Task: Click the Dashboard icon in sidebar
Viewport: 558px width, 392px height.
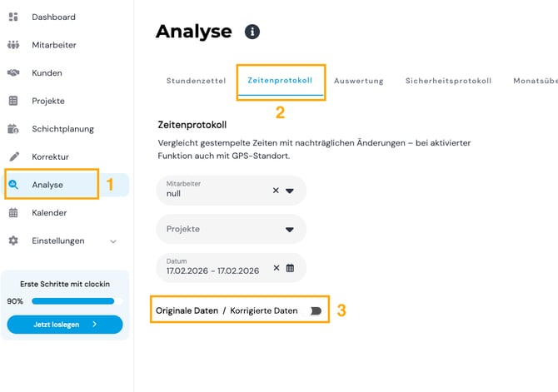Action: (x=13, y=17)
